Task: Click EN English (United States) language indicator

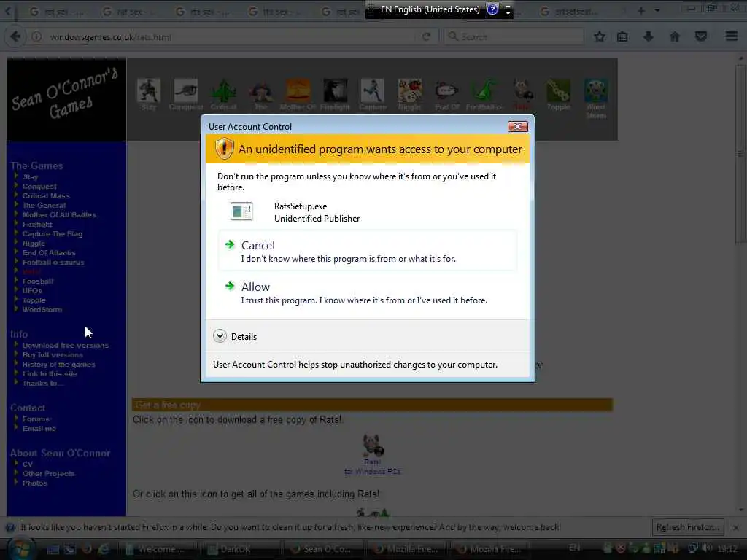Action: pyautogui.click(x=430, y=9)
